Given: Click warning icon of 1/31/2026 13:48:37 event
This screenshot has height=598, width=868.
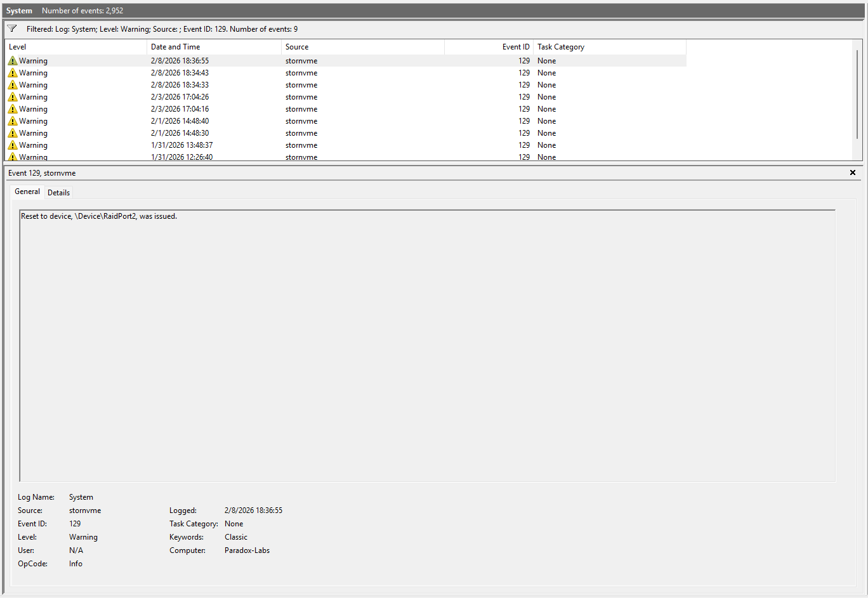Looking at the screenshot, I should 13,145.
